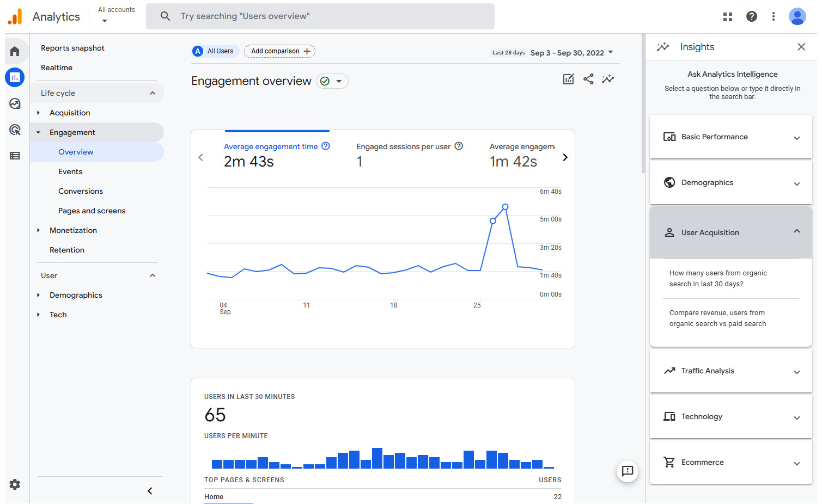The image size is (822, 504).
Task: Open the Realtime report
Action: tap(57, 67)
